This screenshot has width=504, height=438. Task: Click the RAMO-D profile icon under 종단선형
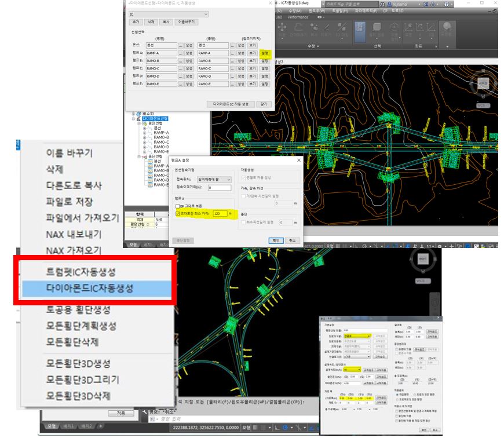(x=150, y=180)
